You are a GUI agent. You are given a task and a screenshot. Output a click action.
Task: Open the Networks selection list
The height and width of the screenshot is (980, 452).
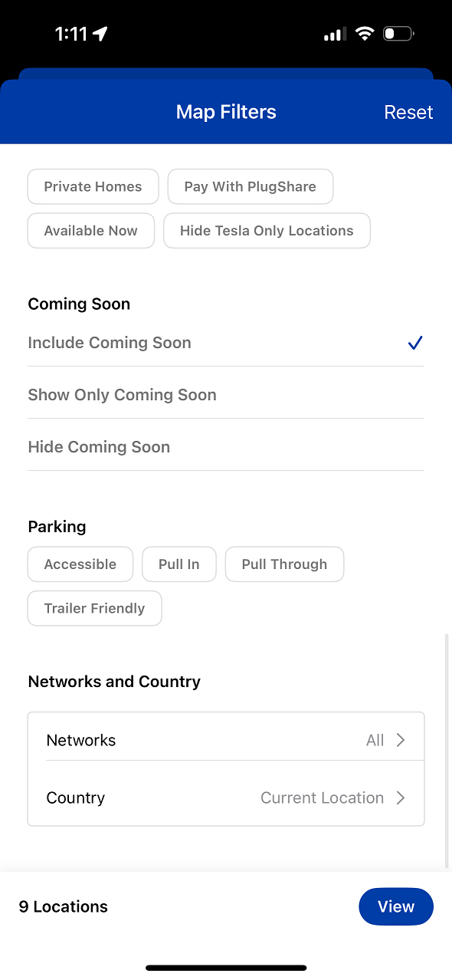coord(226,740)
